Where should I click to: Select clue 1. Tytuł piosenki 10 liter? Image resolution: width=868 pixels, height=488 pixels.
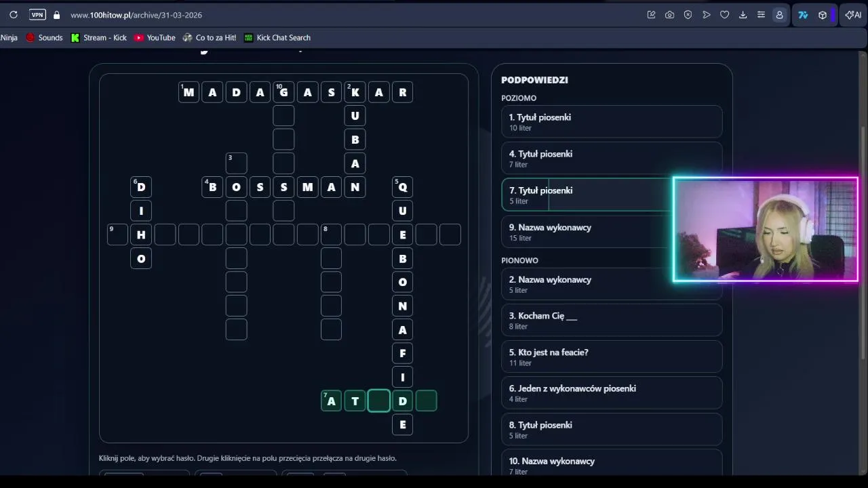click(x=612, y=122)
